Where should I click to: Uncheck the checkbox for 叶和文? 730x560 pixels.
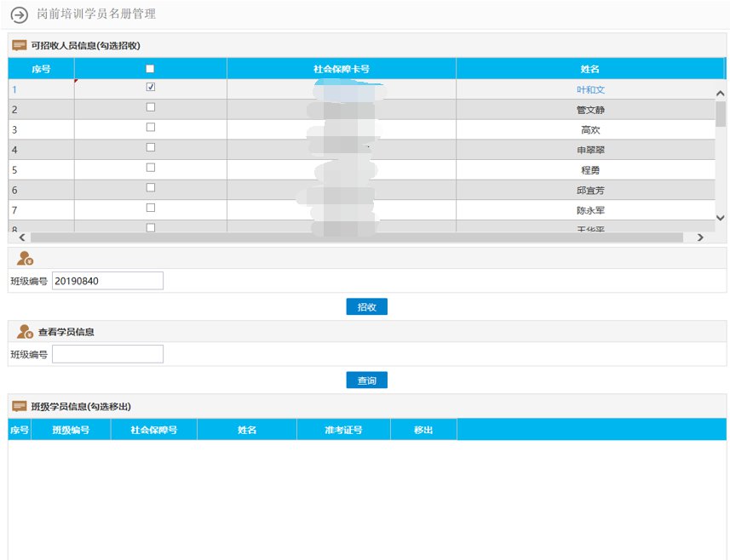(x=151, y=87)
